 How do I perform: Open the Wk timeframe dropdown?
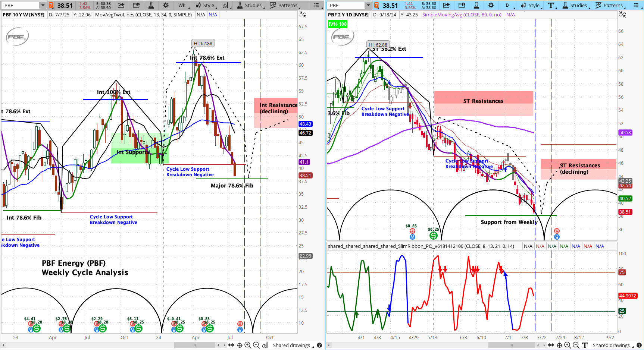[x=182, y=5]
